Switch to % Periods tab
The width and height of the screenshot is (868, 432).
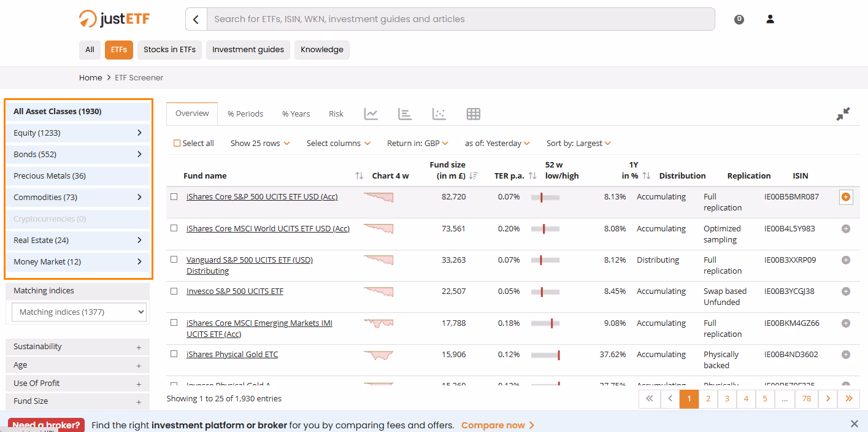point(245,114)
